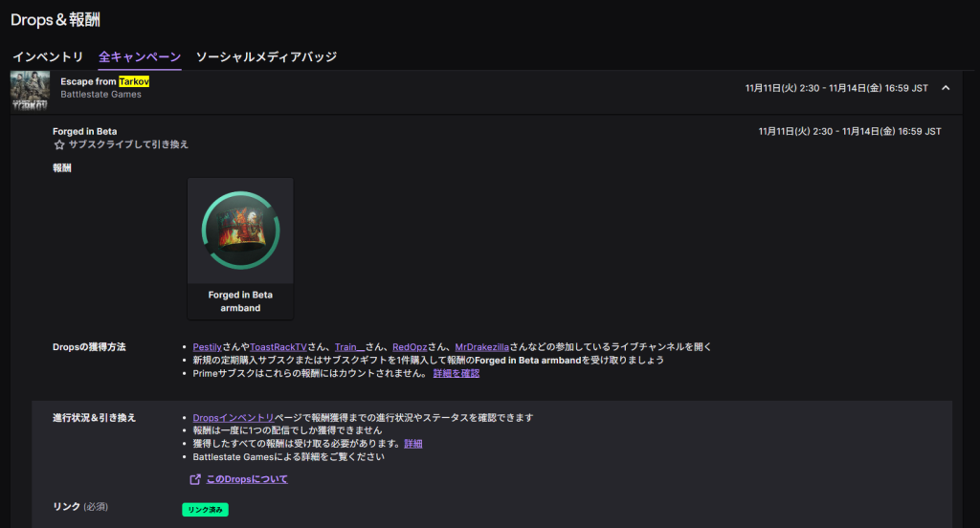Switch to the ソーシャルメディアバッジ tab

[x=266, y=57]
